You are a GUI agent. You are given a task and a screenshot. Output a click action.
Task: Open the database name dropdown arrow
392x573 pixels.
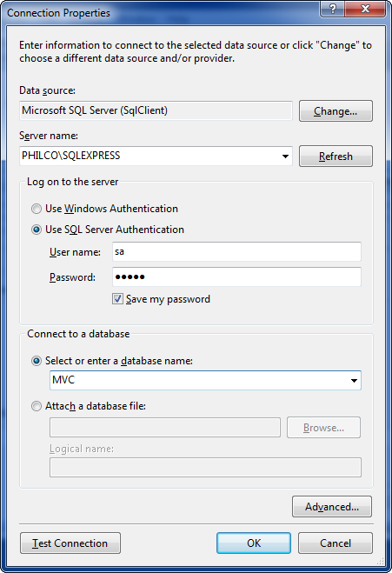point(354,381)
